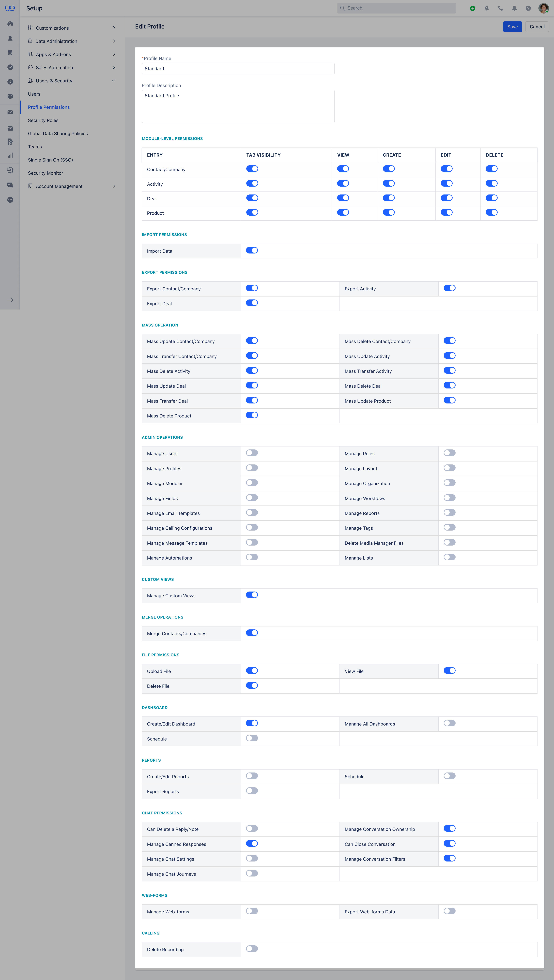Open the dashboard speedometer icon in left rail

click(x=10, y=24)
